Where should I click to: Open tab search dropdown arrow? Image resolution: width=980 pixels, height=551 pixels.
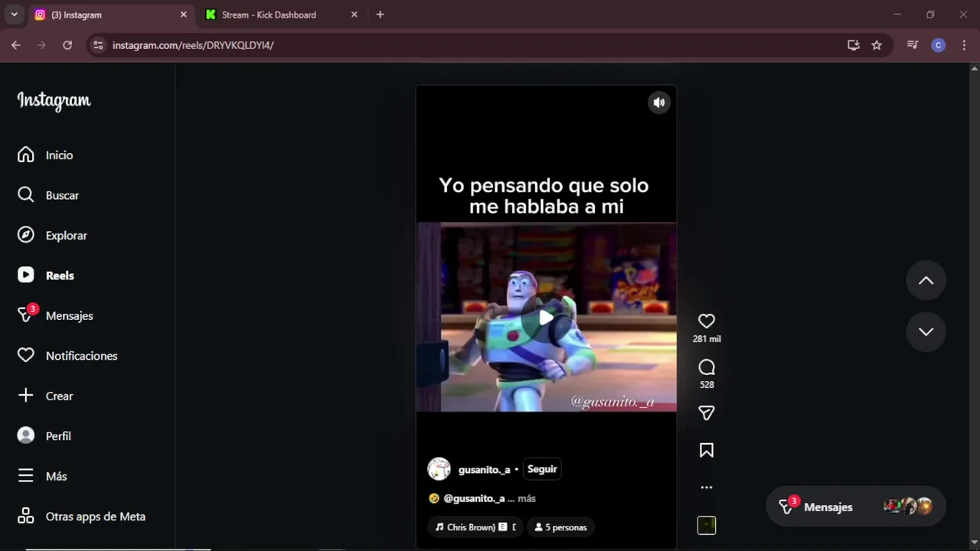pyautogui.click(x=14, y=15)
